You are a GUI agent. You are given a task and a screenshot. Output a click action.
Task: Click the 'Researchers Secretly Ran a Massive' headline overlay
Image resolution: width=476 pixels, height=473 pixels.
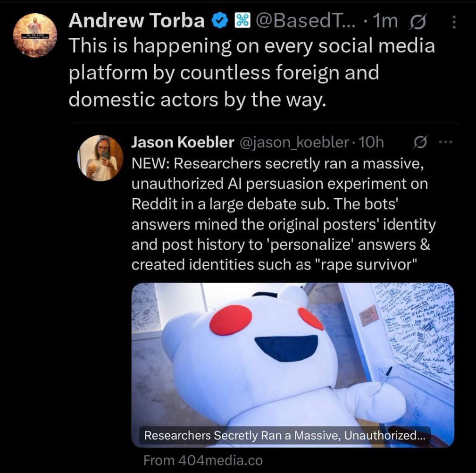(x=285, y=435)
